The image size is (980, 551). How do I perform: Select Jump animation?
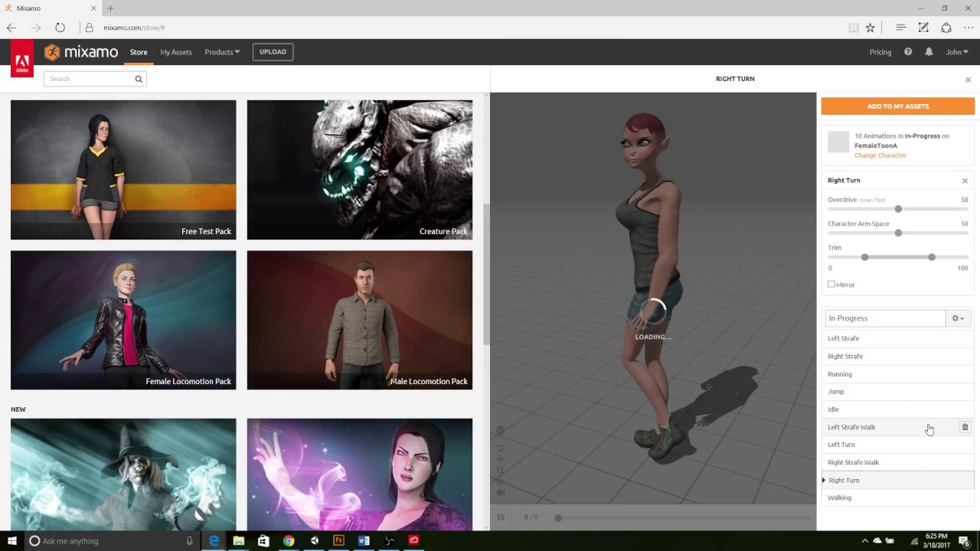(897, 392)
